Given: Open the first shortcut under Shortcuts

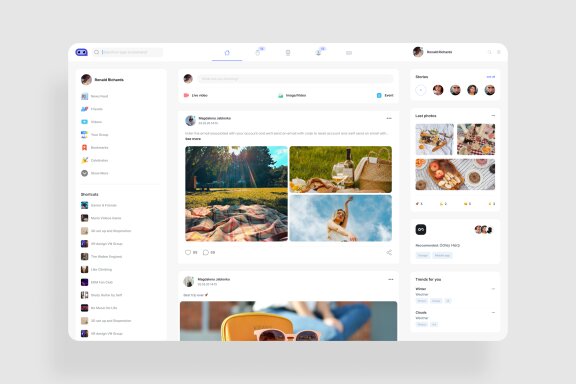Looking at the screenshot, I should pyautogui.click(x=99, y=205).
